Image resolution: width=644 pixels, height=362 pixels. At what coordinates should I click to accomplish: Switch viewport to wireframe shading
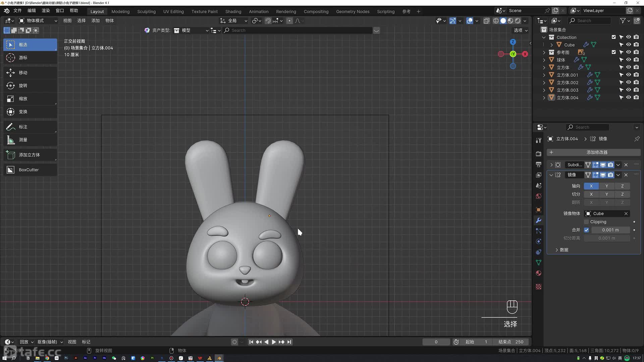pos(496,21)
